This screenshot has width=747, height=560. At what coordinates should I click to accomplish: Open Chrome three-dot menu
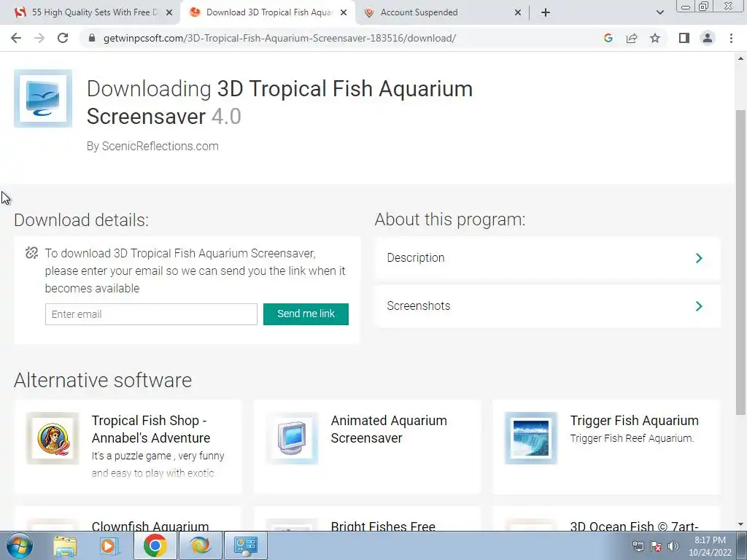click(731, 38)
